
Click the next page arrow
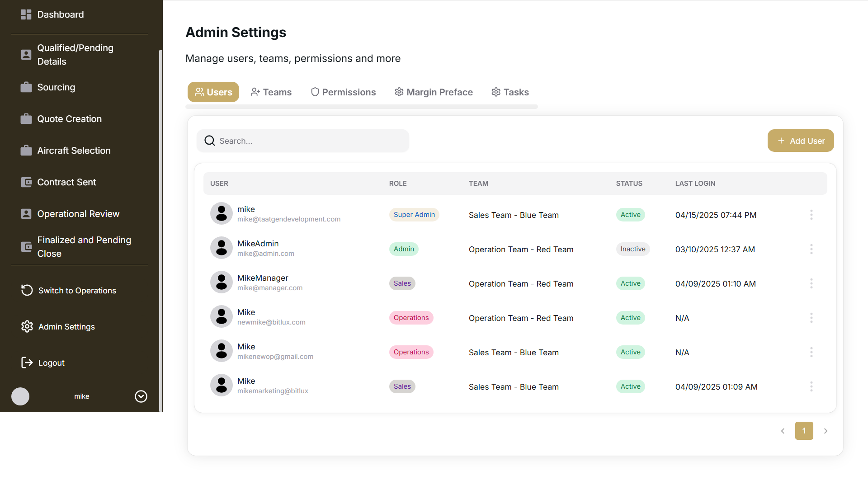(x=826, y=431)
